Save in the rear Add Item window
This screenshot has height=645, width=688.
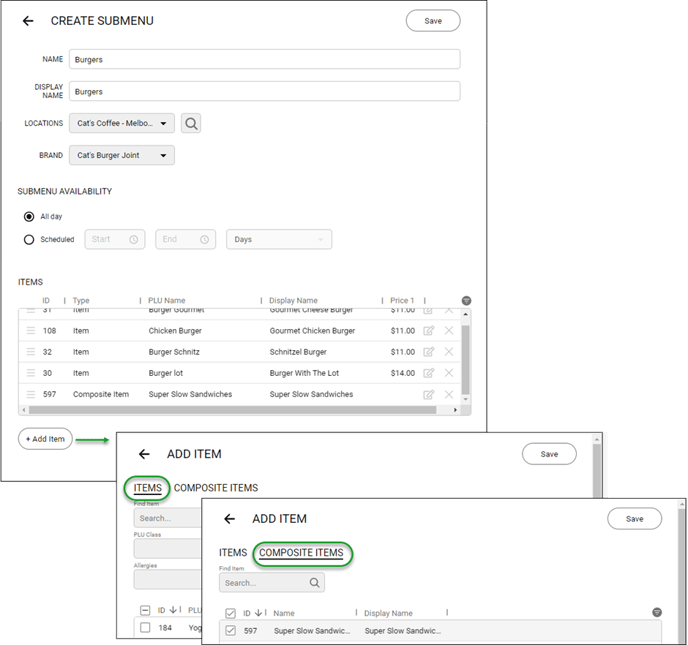click(x=549, y=454)
